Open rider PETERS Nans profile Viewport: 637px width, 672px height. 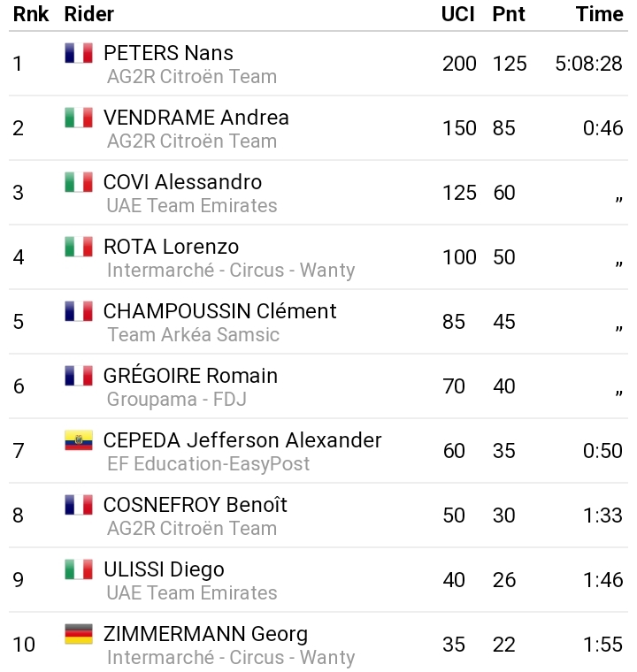coord(168,53)
